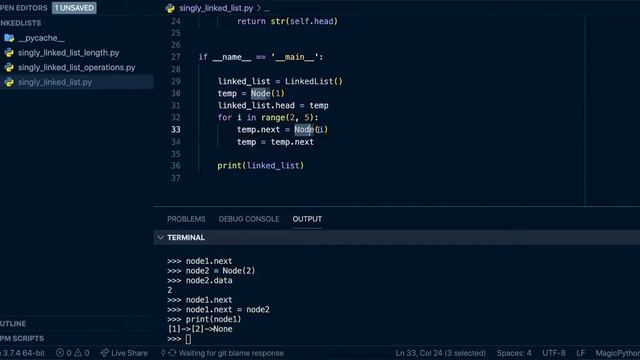Click the TERMINAL section header label
Image resolution: width=640 pixels, height=360 pixels.
[x=186, y=238]
